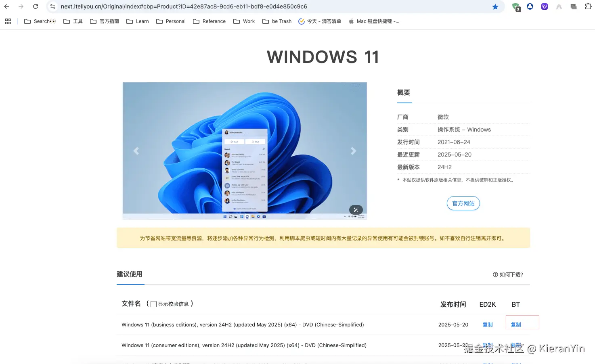Image resolution: width=595 pixels, height=364 pixels.
Task: Open the purple extension icon
Action: click(x=544, y=6)
